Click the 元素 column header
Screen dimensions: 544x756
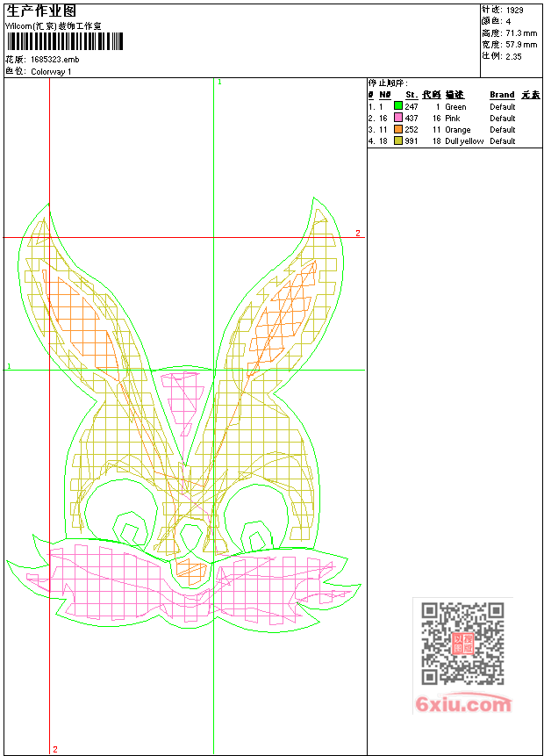pyautogui.click(x=531, y=95)
